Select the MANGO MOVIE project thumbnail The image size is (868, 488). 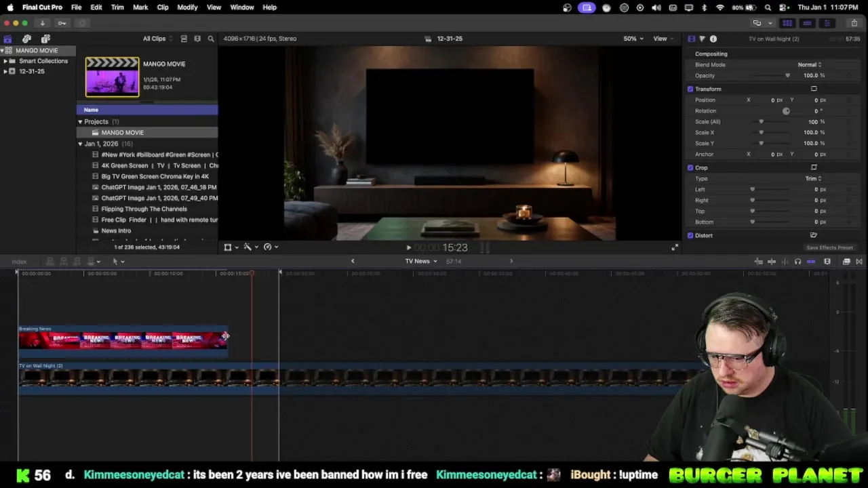pyautogui.click(x=113, y=77)
